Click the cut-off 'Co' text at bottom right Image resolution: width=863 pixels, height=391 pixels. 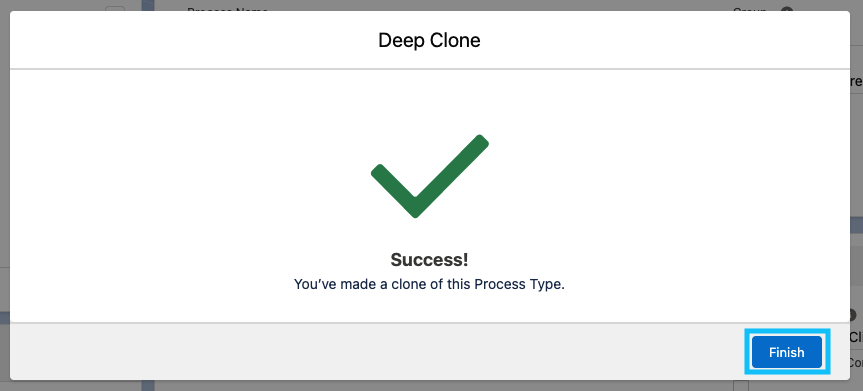point(856,363)
